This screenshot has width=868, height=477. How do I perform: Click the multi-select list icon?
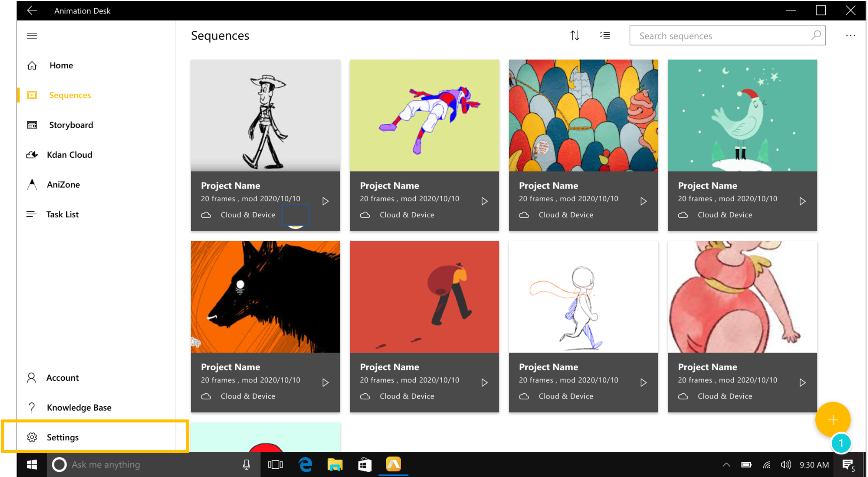coord(605,35)
